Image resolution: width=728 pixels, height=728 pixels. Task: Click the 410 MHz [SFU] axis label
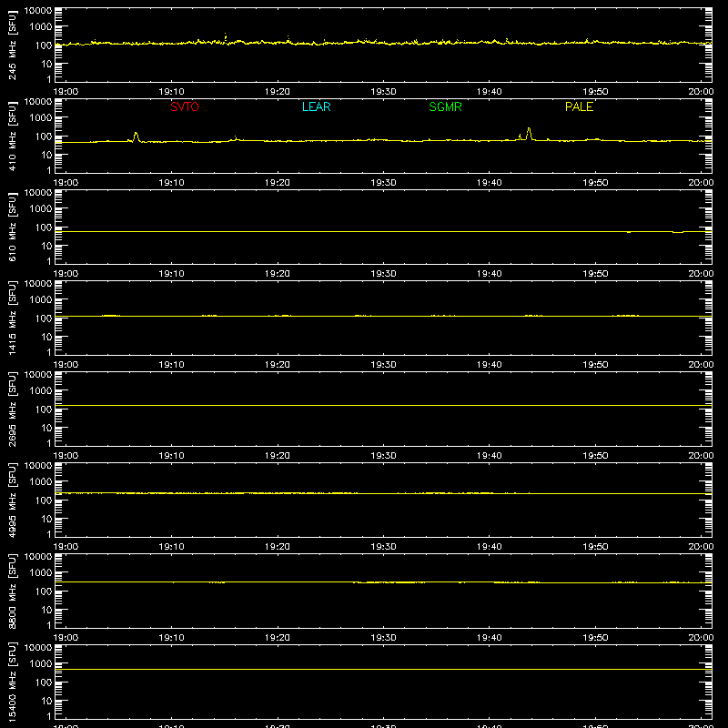(x=13, y=136)
